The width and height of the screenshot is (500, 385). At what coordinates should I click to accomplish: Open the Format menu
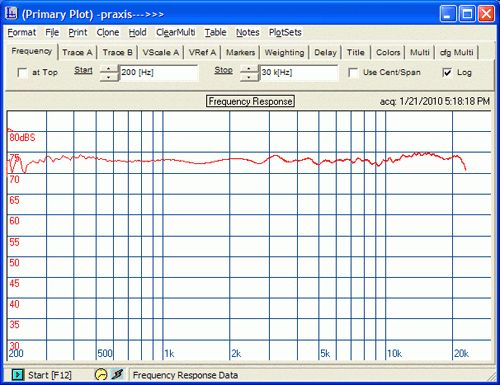pos(22,32)
